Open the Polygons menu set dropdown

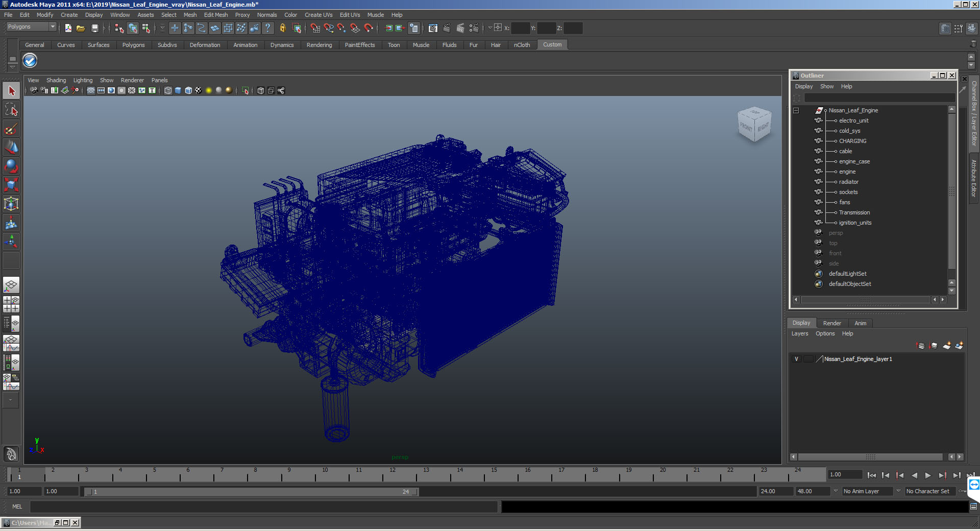point(31,27)
